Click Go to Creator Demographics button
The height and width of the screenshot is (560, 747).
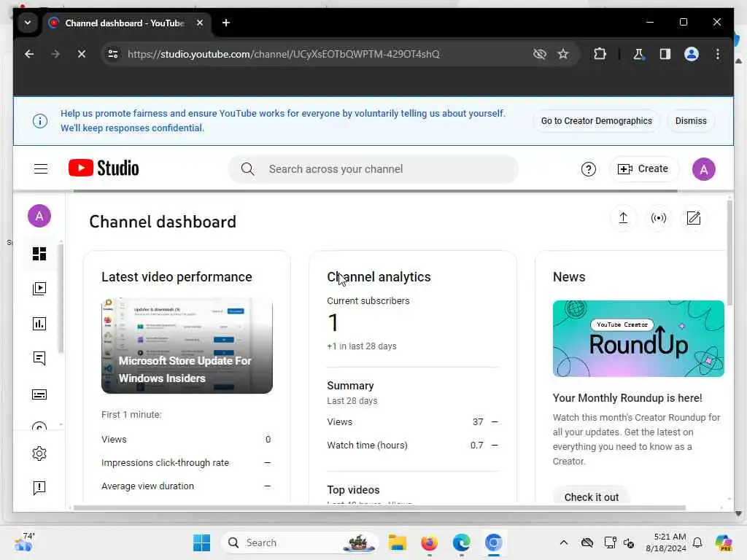coord(596,121)
